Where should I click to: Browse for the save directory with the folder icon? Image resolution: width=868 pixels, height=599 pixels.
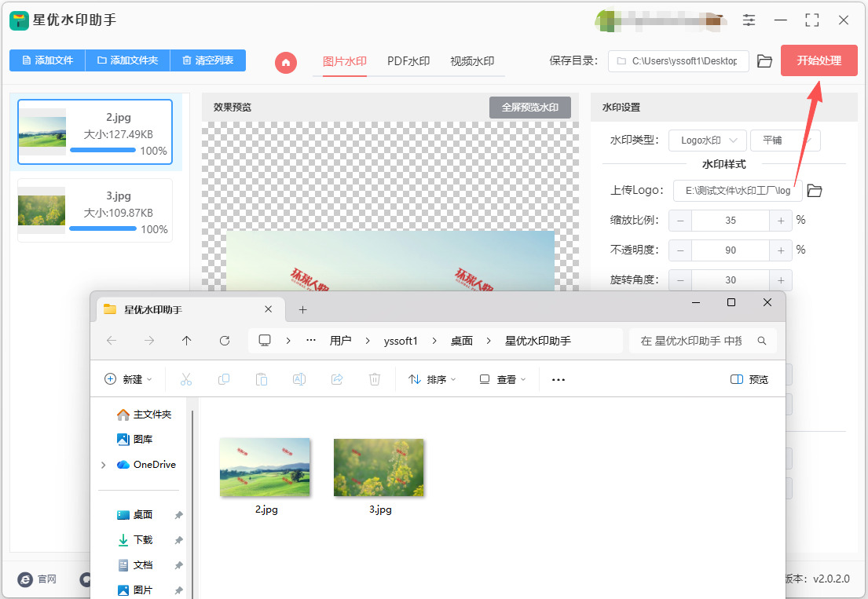click(x=764, y=61)
